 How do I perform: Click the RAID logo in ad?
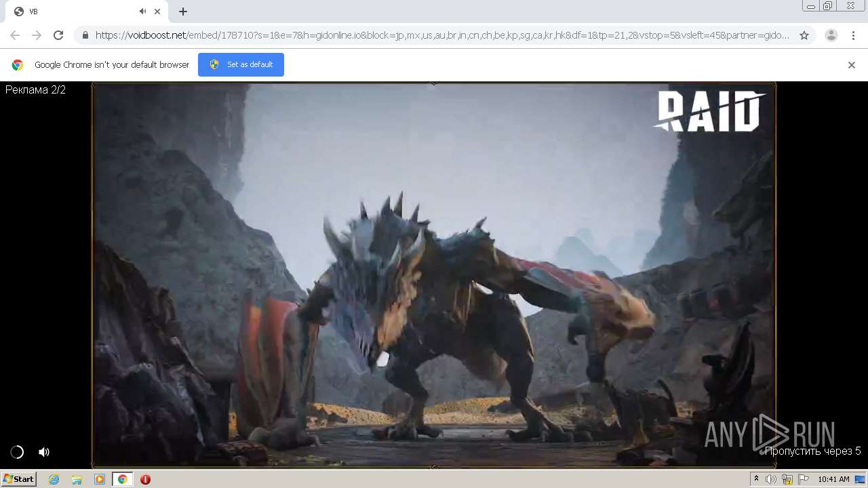709,110
